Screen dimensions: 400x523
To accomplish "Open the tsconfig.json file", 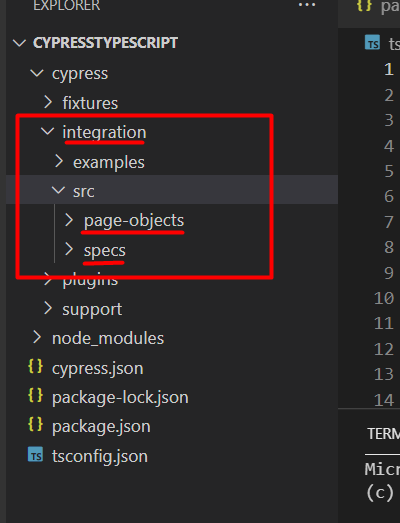I will [100, 456].
